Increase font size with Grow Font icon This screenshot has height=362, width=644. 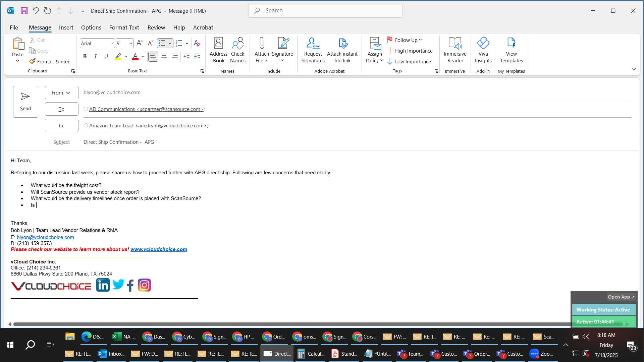click(140, 43)
